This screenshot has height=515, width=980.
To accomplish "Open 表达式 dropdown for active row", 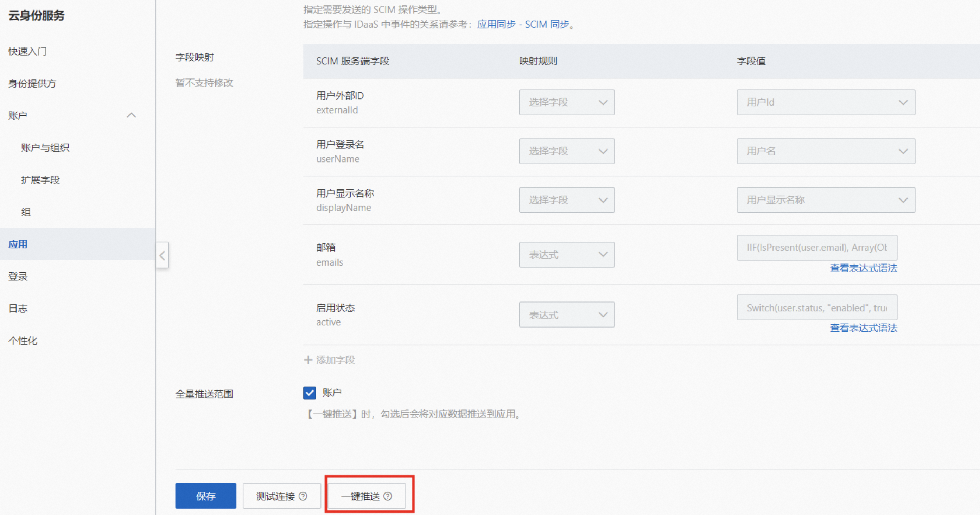I will pos(566,314).
